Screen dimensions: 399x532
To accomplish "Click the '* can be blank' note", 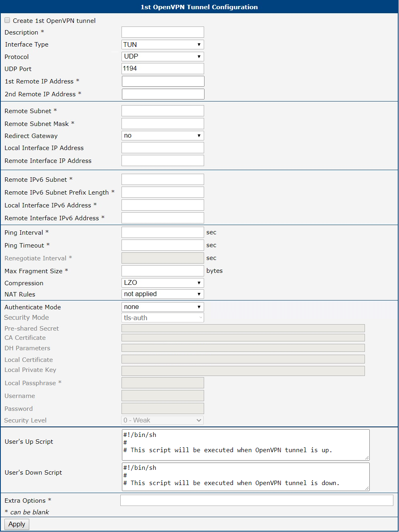I will (x=27, y=512).
